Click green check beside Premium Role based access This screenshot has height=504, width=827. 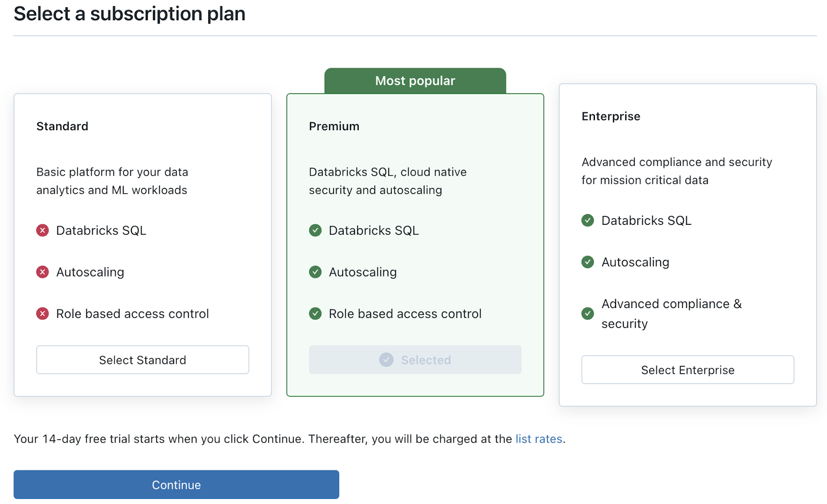click(x=315, y=314)
